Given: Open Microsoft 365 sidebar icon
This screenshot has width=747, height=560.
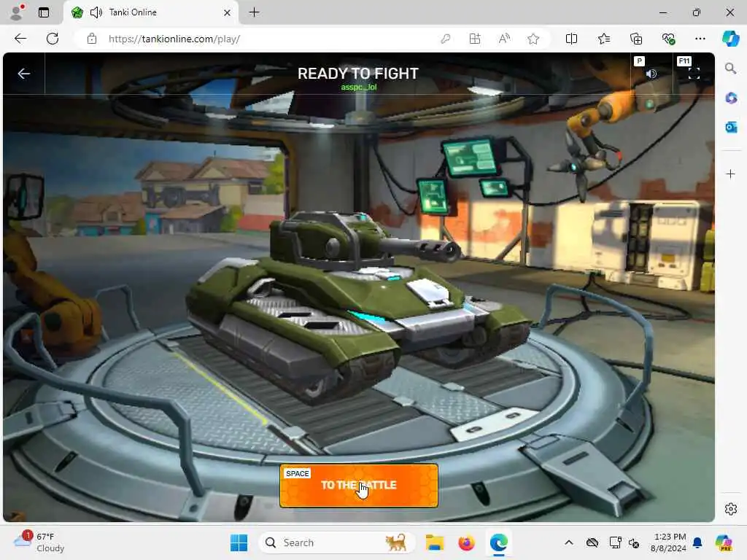Looking at the screenshot, I should coord(731,98).
